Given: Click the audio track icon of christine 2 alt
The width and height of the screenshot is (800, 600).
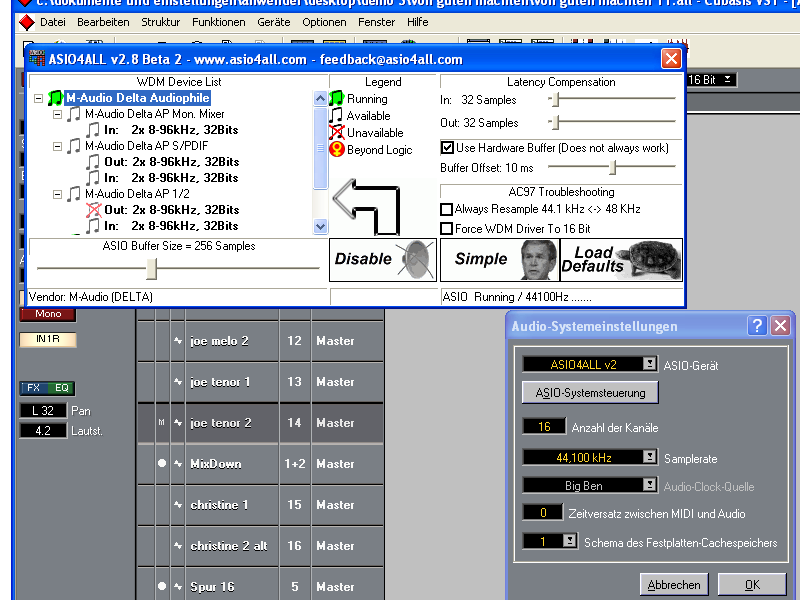Looking at the screenshot, I should tap(178, 546).
